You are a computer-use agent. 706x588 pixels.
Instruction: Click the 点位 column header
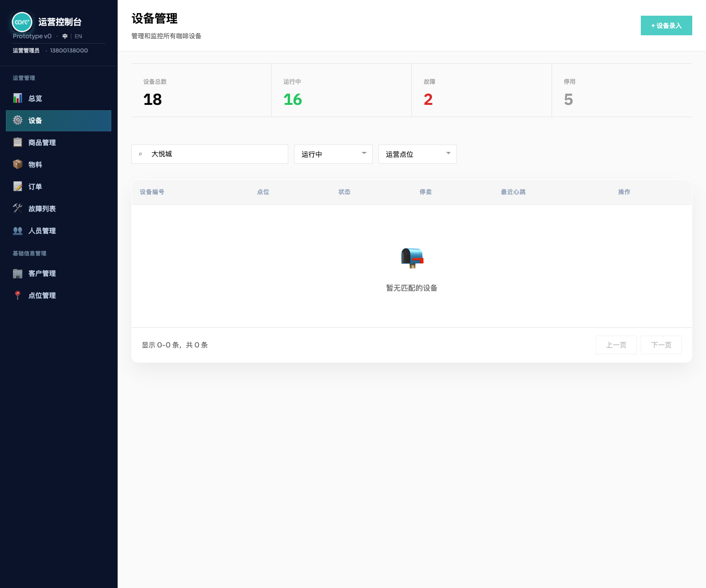point(263,192)
